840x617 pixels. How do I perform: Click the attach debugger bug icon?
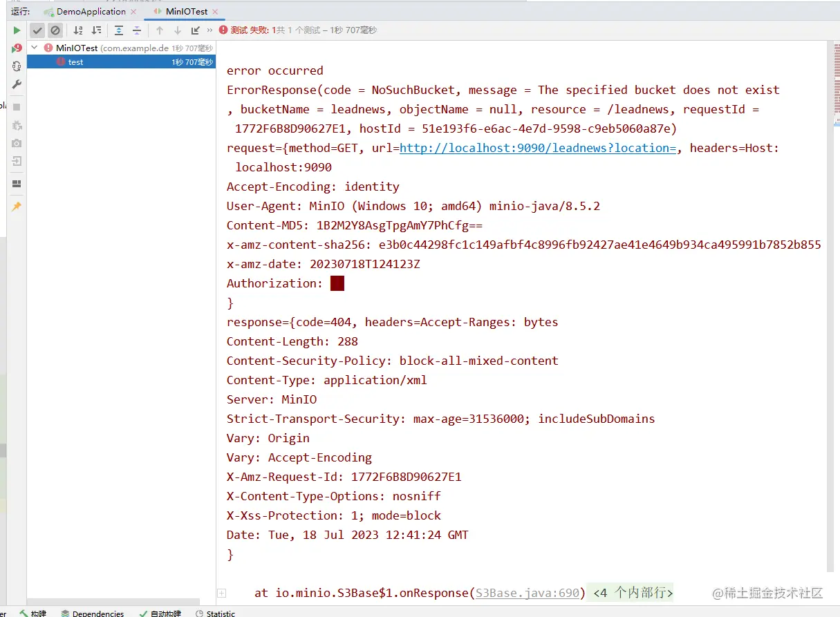(17, 126)
